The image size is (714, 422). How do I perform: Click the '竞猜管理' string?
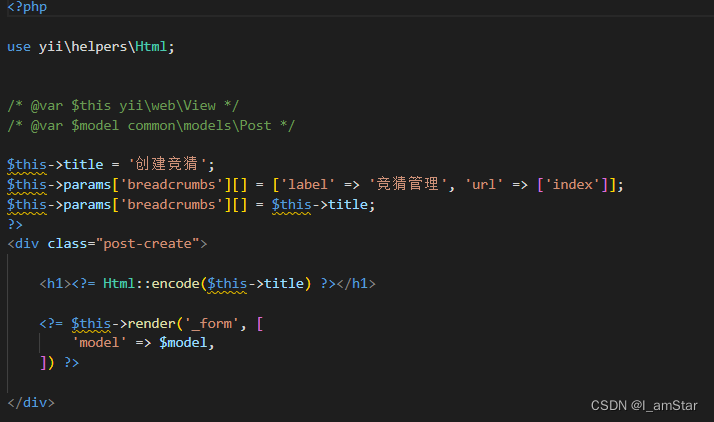[x=408, y=184]
